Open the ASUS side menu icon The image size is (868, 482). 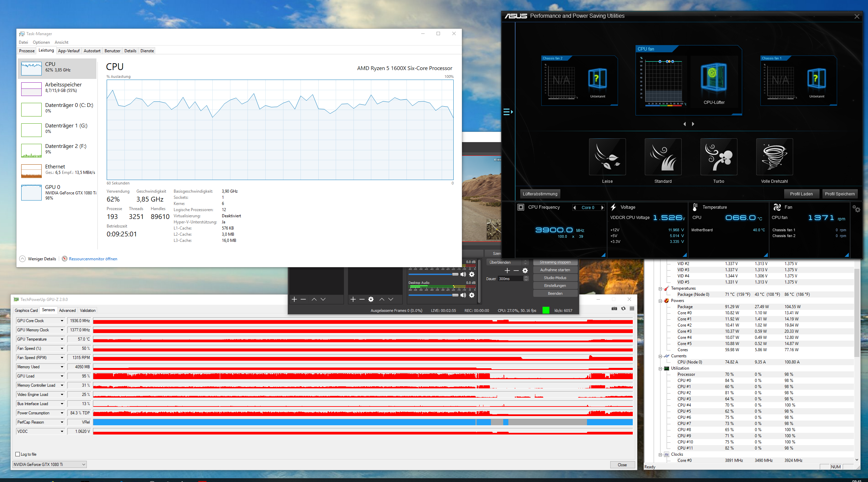point(508,112)
